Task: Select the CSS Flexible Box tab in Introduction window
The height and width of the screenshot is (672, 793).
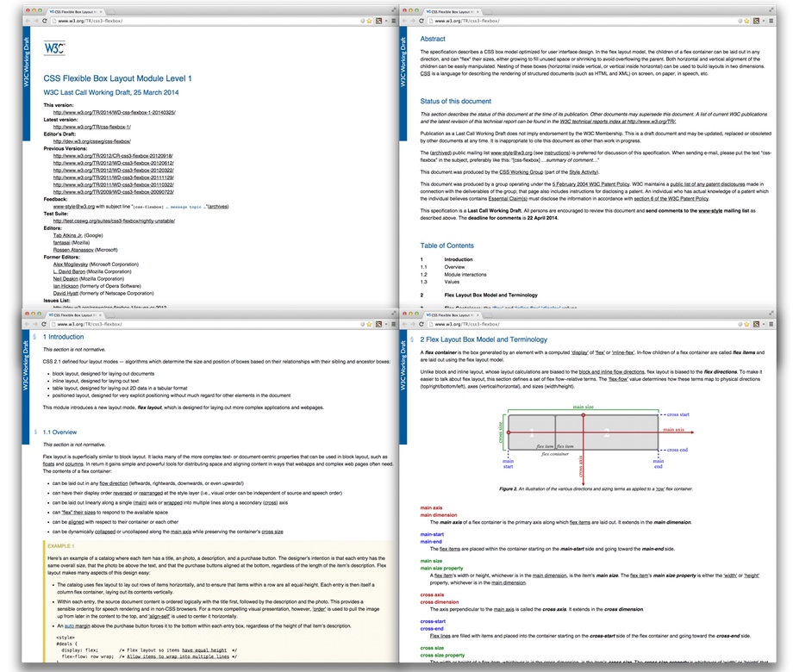Action: click(75, 314)
